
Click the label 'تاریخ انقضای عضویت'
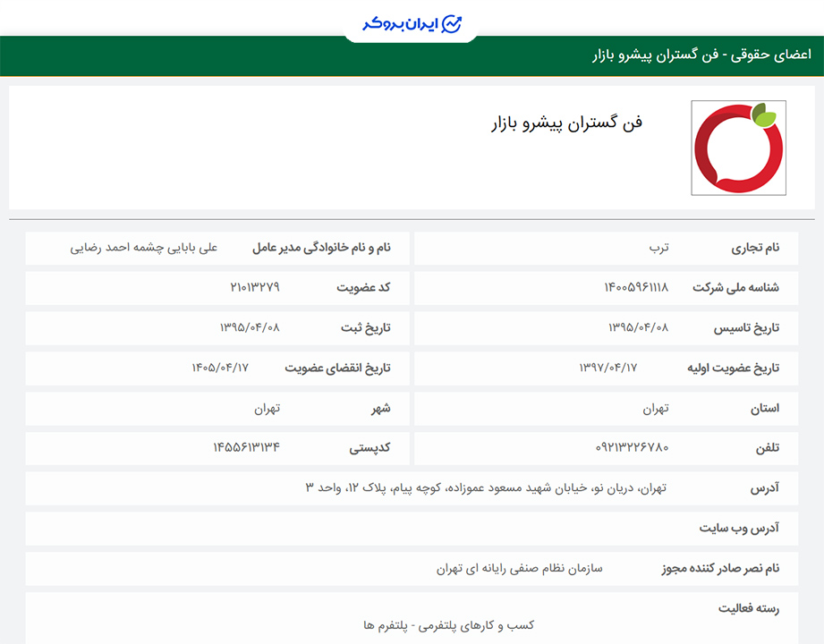pyautogui.click(x=338, y=369)
